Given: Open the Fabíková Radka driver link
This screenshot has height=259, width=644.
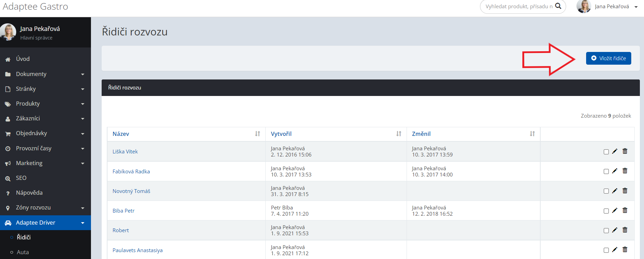Looking at the screenshot, I should 131,171.
